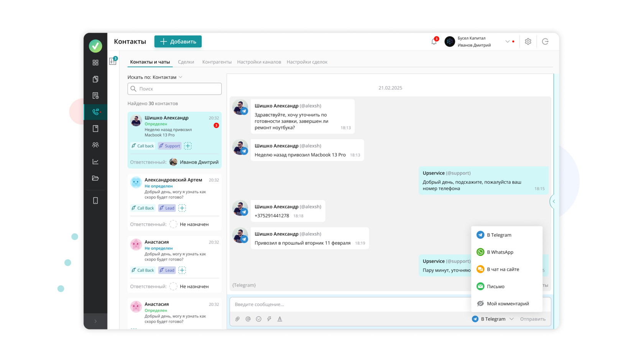Choose 'Мой комментарий' option
Screen dimensions: 644x362
point(507,303)
